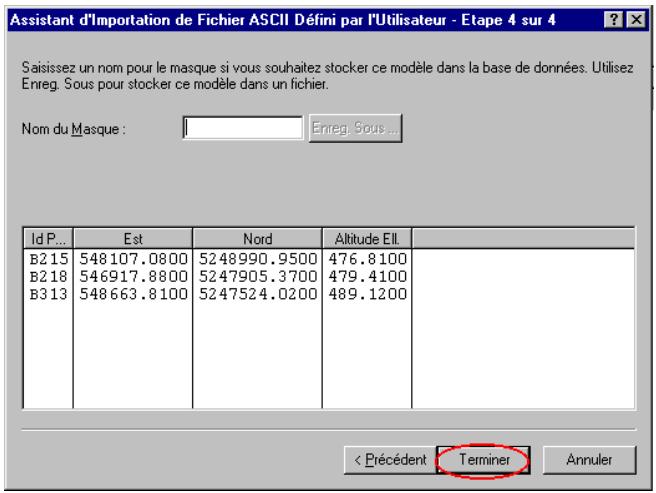The image size is (656, 493).
Task: Click the Terminer button
Action: pos(484,460)
